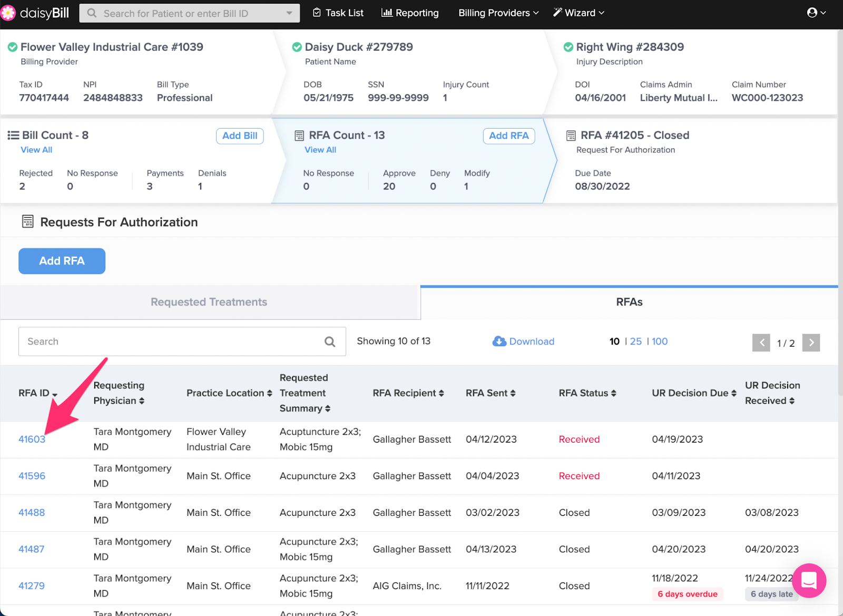Click AIG Claims, Inc. recipient cell

tap(407, 586)
